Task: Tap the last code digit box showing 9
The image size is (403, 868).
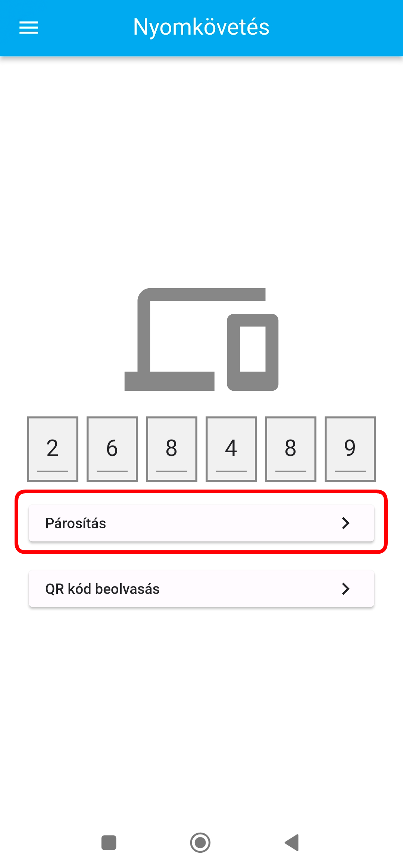Action: coord(350,449)
